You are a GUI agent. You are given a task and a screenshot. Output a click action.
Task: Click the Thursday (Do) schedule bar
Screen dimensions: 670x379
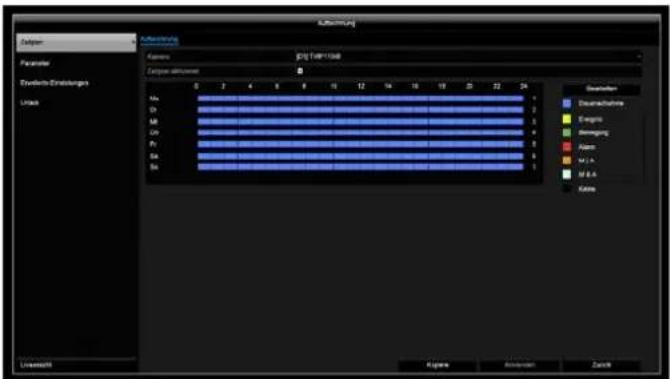(x=360, y=133)
